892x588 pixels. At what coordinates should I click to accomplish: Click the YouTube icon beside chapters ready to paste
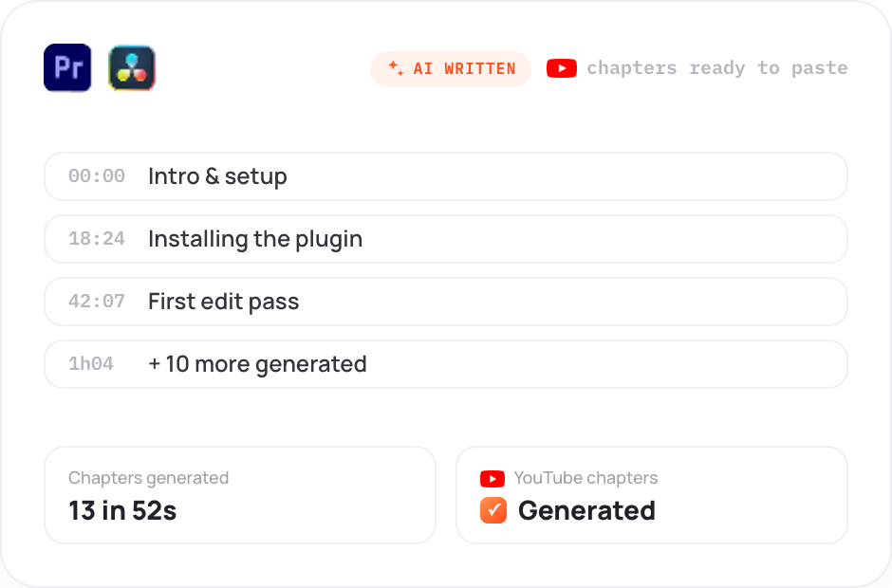(x=562, y=68)
